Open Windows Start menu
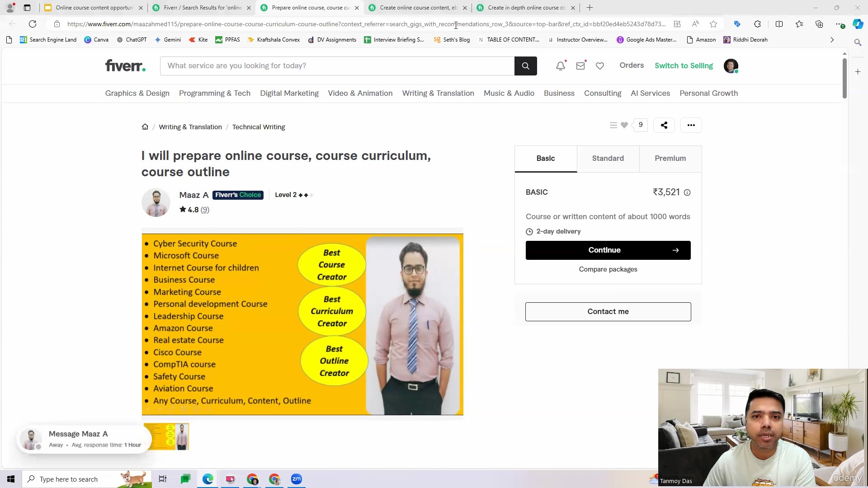 [x=11, y=479]
